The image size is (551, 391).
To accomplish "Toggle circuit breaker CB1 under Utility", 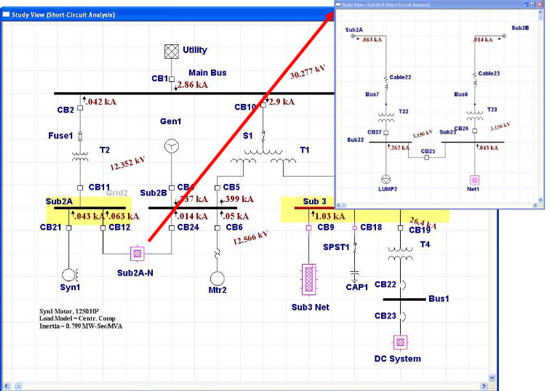I will [x=171, y=79].
